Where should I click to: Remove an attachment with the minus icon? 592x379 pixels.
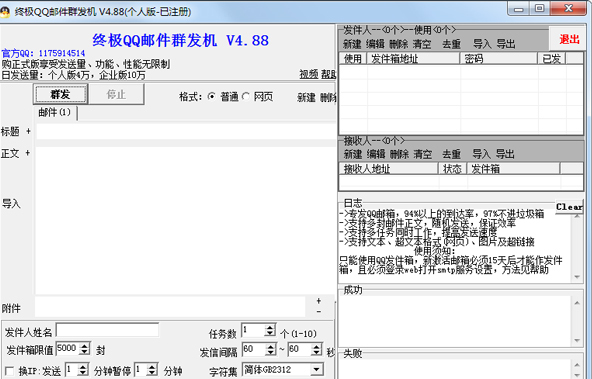319,311
